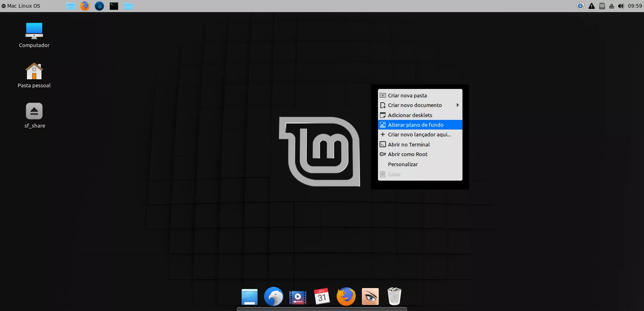Viewport: 644px width, 311px height.
Task: Choose Criar novo lançador aqui...
Action: click(x=420, y=134)
